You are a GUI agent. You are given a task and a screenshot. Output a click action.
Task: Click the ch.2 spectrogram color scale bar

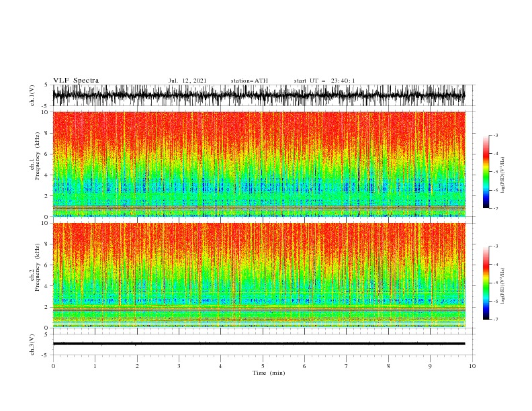coord(486,283)
